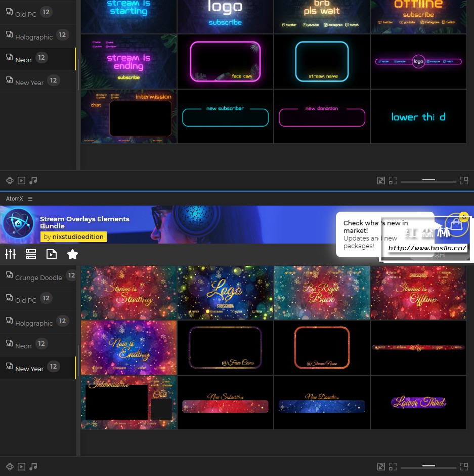Select New Year 'Stream is Starting' thumbnail

pyautogui.click(x=128, y=293)
